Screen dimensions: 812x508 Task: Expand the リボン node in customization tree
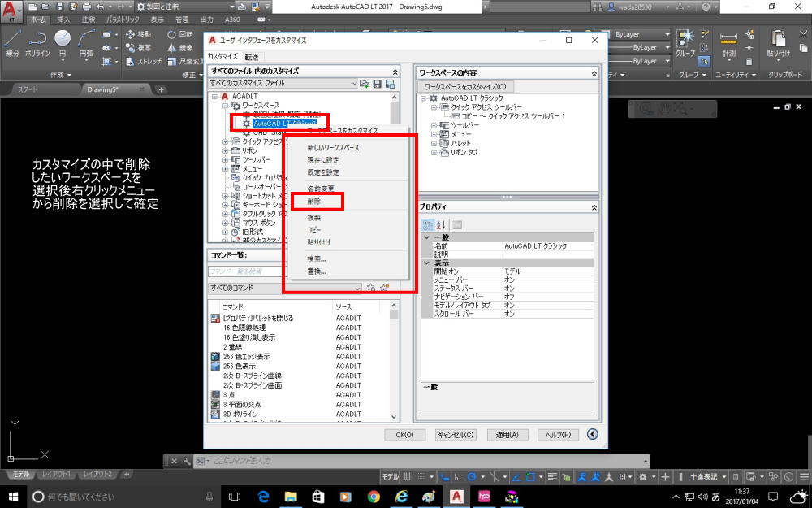pos(225,151)
